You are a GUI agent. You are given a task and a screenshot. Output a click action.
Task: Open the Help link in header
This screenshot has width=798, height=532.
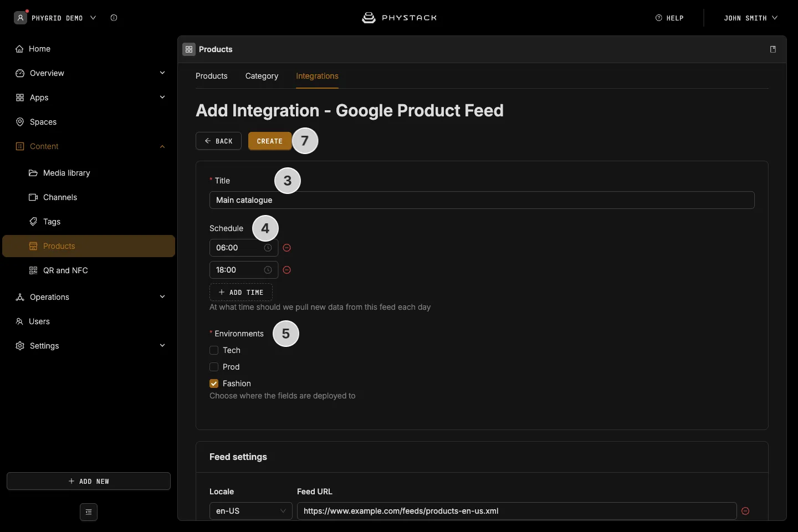(669, 18)
